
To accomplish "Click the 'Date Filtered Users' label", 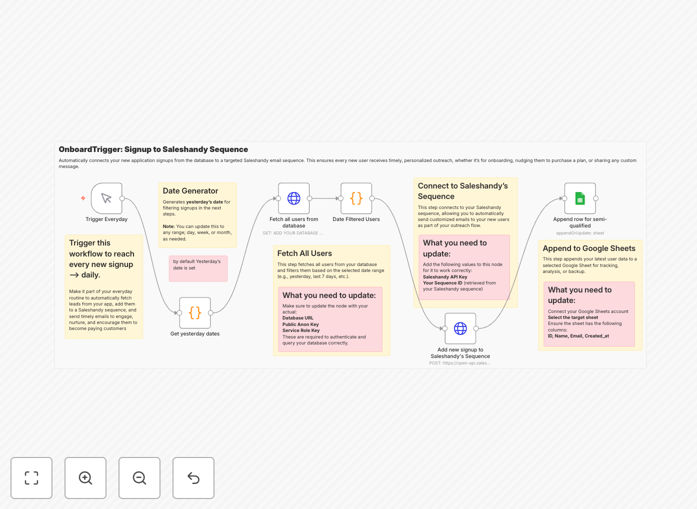I will coord(356,219).
